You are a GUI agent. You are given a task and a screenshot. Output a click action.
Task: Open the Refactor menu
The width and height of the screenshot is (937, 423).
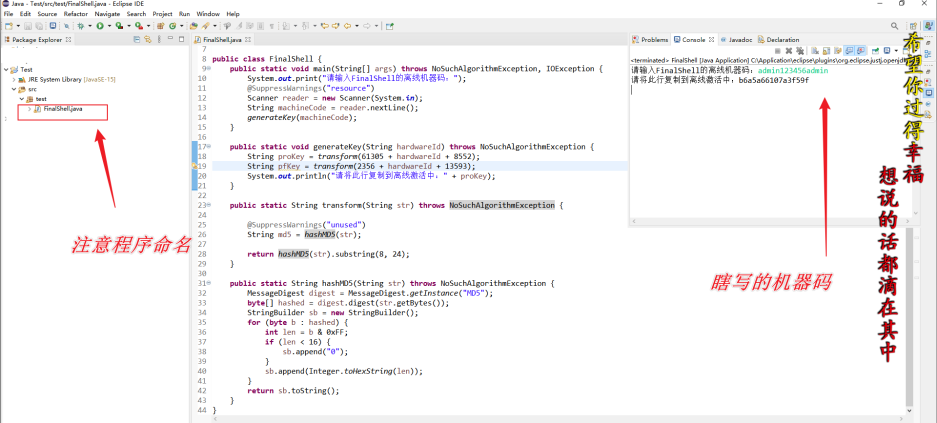(x=76, y=13)
